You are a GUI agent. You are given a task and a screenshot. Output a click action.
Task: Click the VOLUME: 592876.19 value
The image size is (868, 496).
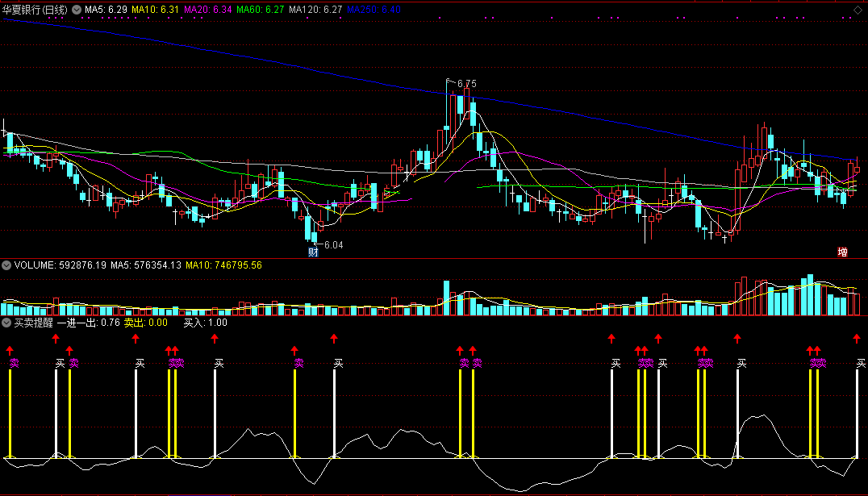point(61,265)
